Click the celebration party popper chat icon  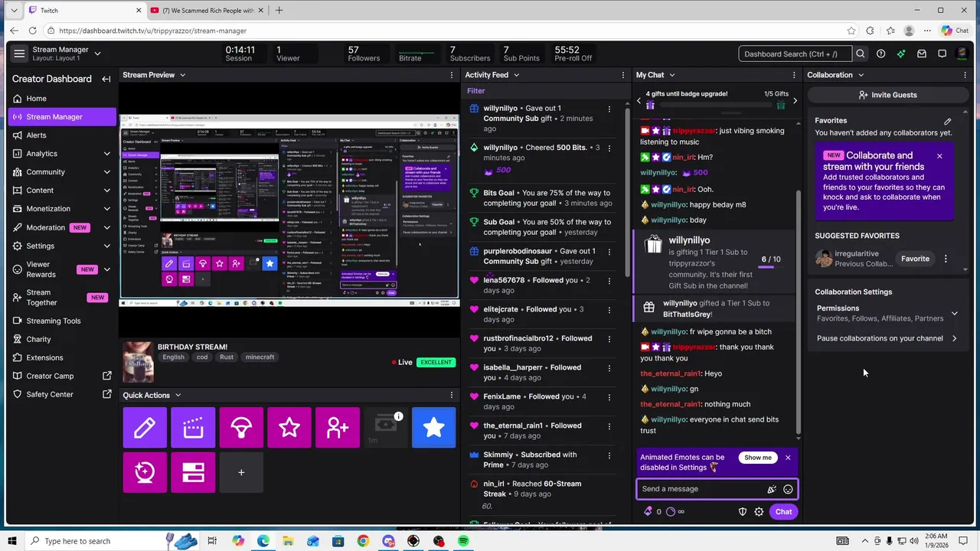click(772, 489)
